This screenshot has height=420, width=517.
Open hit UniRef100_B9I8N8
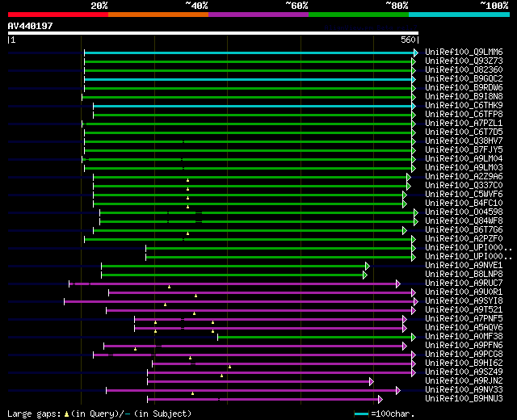464,97
